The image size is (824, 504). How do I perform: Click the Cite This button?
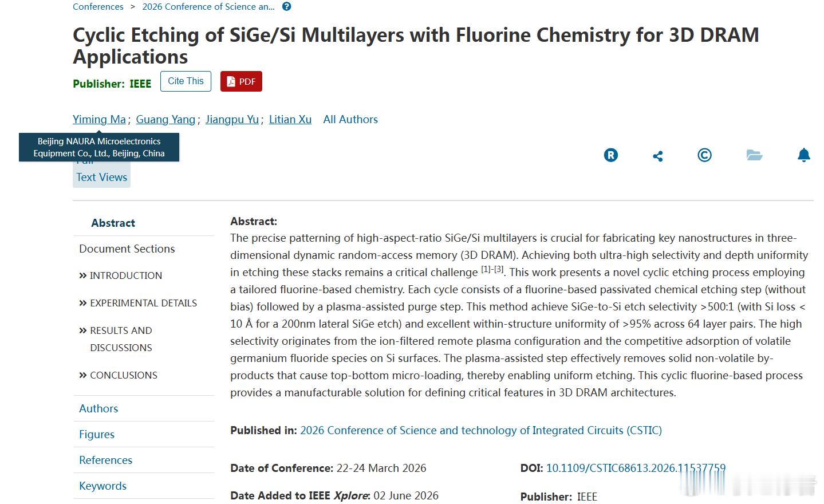(186, 81)
